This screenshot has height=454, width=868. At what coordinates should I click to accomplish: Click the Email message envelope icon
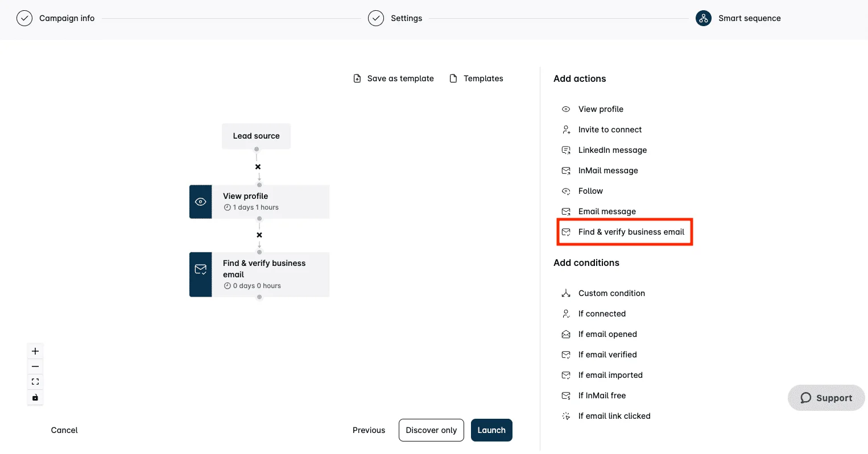[566, 211]
